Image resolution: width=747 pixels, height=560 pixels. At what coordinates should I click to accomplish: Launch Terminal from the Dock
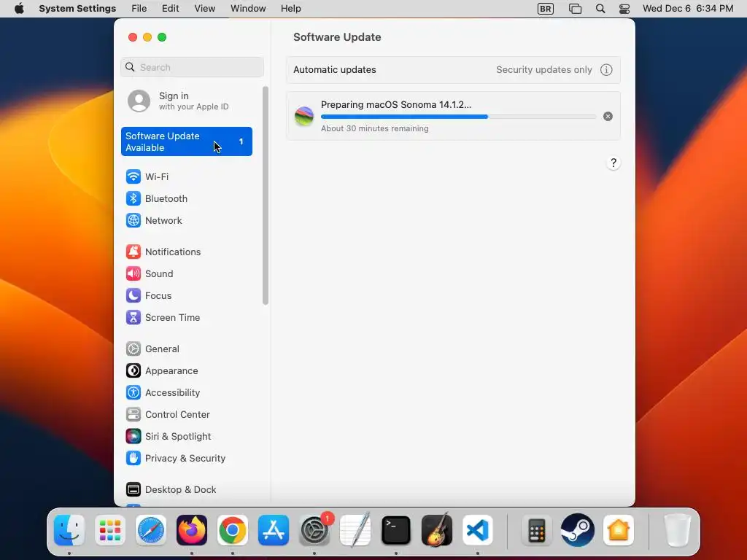pyautogui.click(x=396, y=530)
